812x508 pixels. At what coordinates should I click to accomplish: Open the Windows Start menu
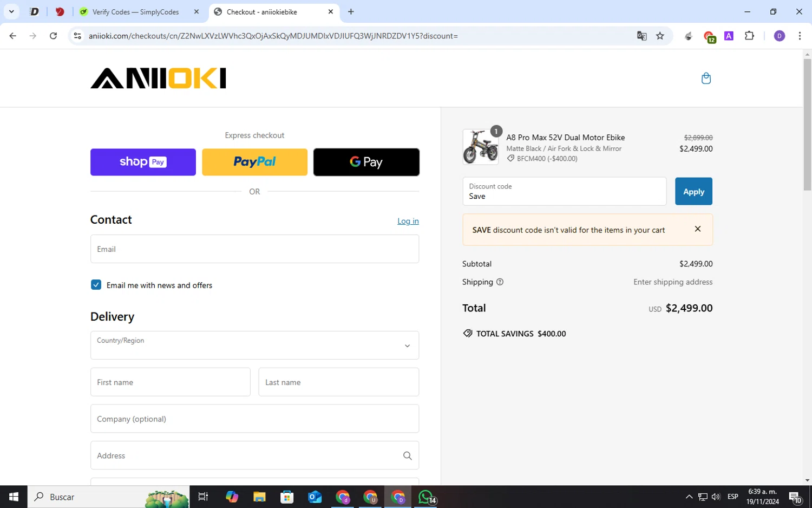[x=14, y=497]
